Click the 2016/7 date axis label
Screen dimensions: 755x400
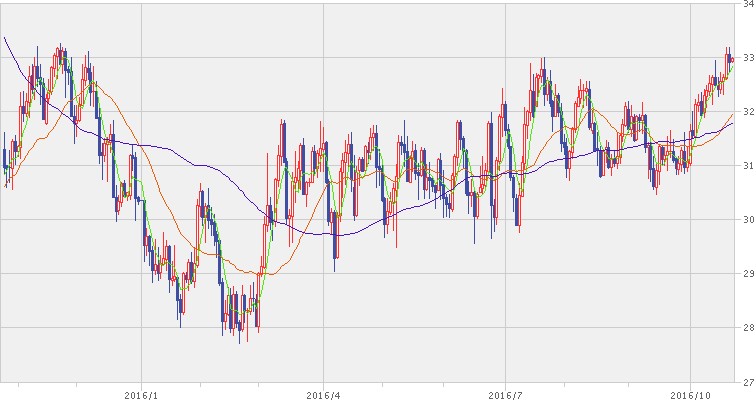point(505,396)
